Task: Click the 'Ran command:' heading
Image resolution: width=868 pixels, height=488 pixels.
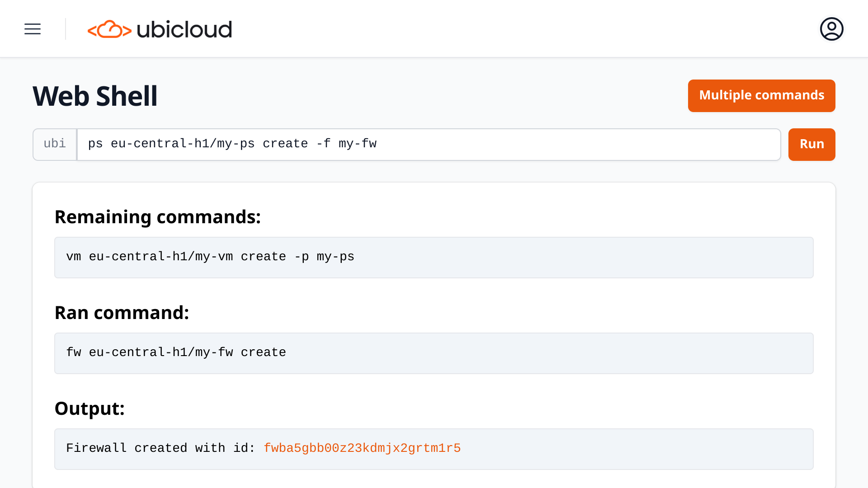Action: (x=122, y=313)
